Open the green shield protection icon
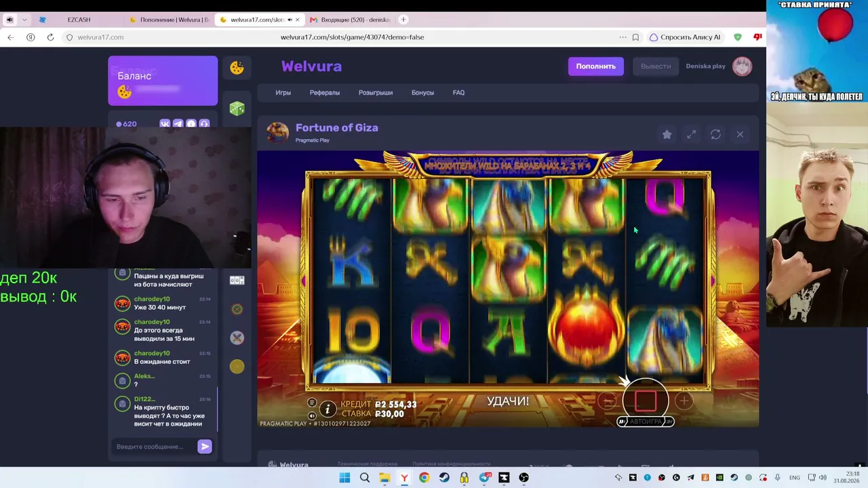Screen dimensions: 868x488 pyautogui.click(x=738, y=37)
